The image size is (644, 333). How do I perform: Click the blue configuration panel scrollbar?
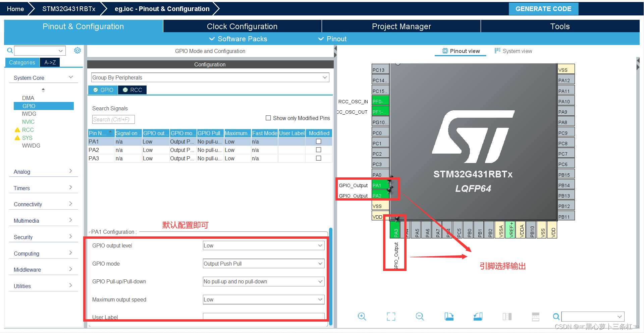click(x=331, y=277)
